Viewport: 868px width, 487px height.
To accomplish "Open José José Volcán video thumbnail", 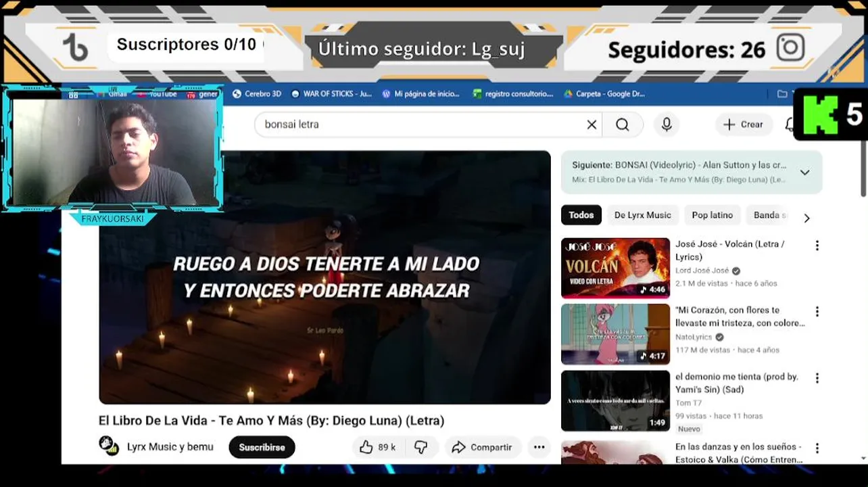I will coord(615,268).
